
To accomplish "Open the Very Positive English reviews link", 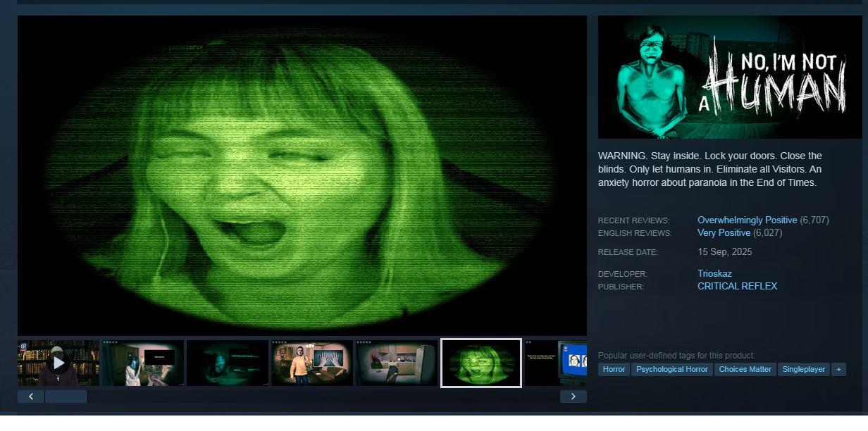I will 724,233.
